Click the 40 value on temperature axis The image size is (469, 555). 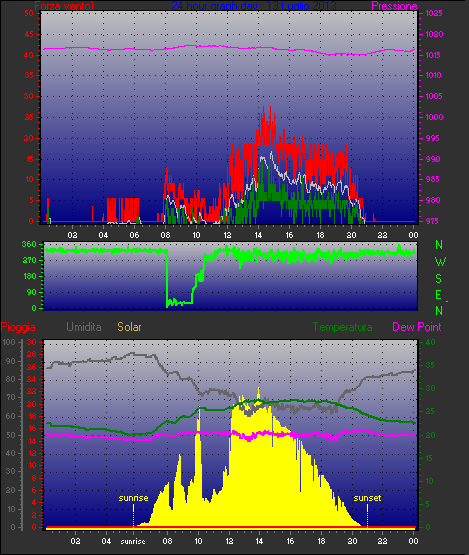coord(430,342)
